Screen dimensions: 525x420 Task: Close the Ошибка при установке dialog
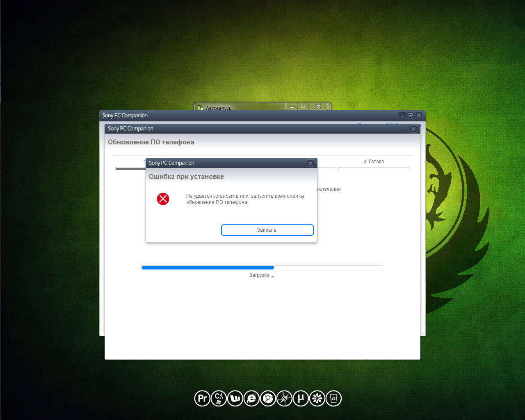coord(310,163)
